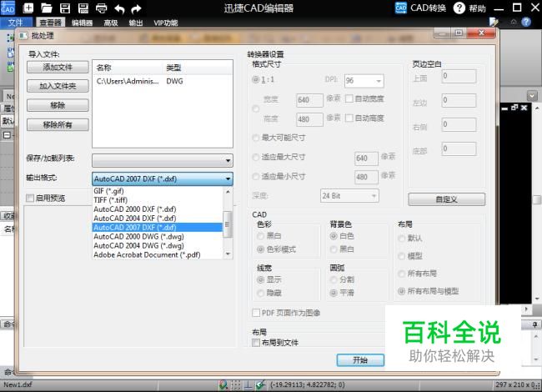Click the pencil note icon near ribbon right
Image resolution: width=542 pixels, height=392 pixels.
point(494,23)
